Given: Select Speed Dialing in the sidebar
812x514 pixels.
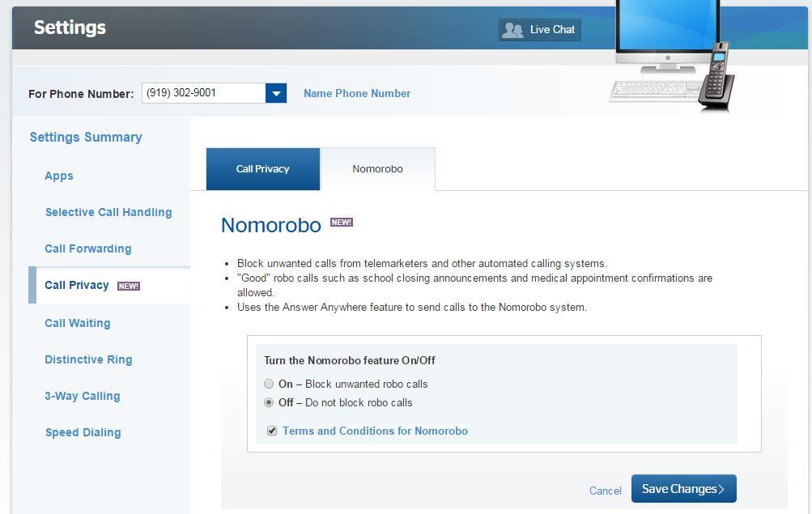Looking at the screenshot, I should click(x=83, y=432).
